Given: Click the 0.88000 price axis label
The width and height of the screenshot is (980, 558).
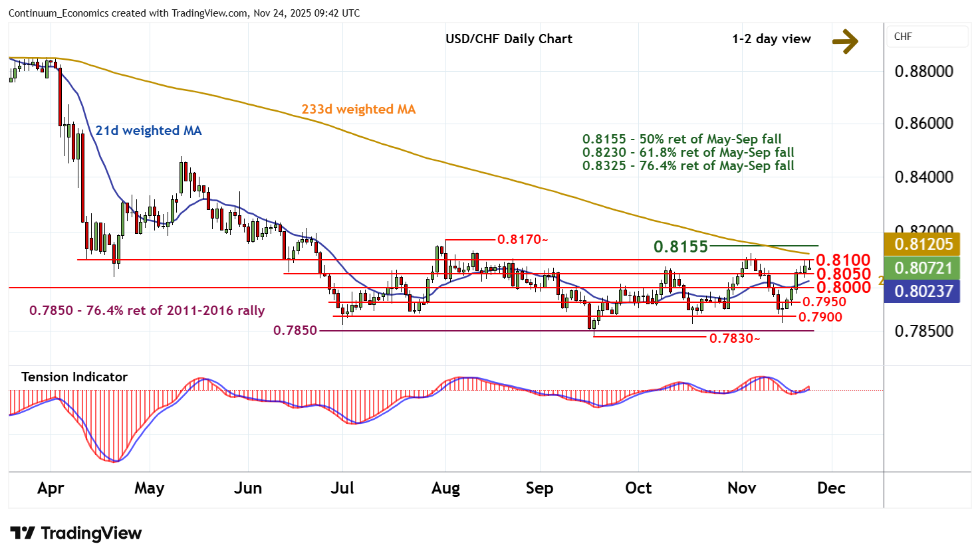Looking at the screenshot, I should click(x=923, y=72).
